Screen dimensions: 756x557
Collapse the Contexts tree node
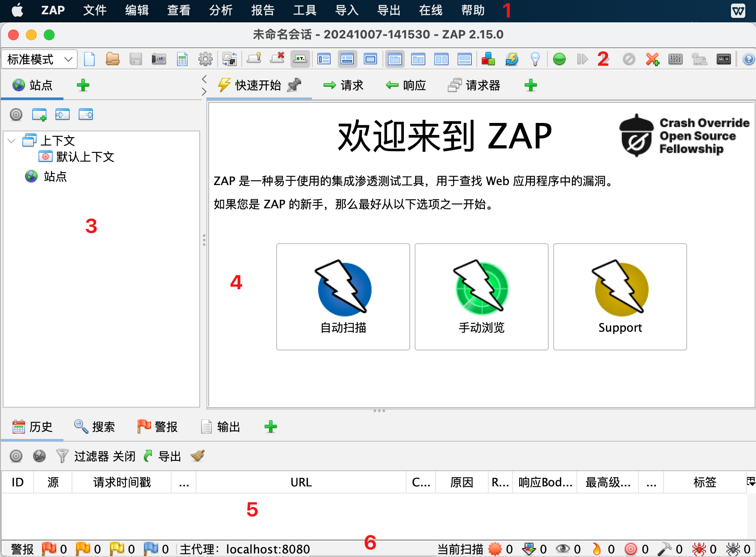[x=12, y=141]
